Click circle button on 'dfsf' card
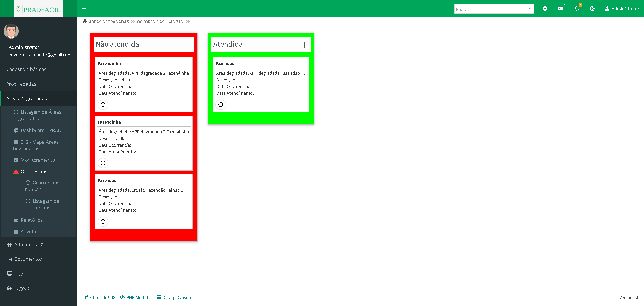Screen dimensions: 644x306 tap(103, 163)
